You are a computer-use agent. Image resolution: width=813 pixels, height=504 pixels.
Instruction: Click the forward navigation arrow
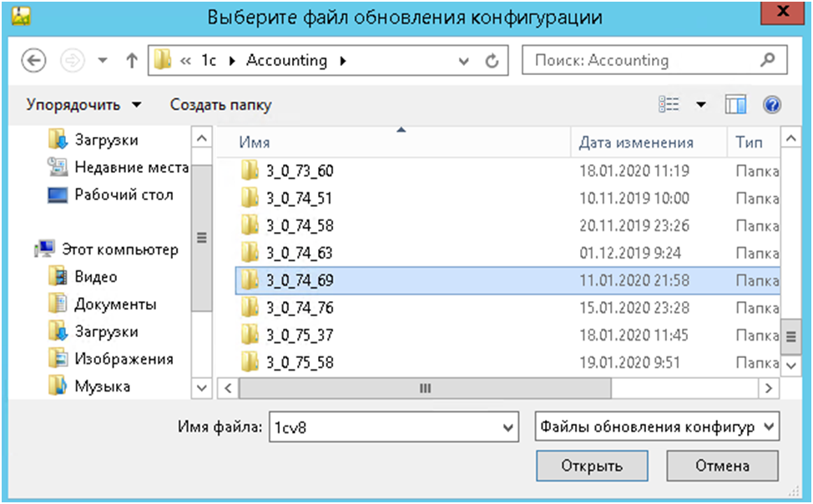(x=73, y=61)
